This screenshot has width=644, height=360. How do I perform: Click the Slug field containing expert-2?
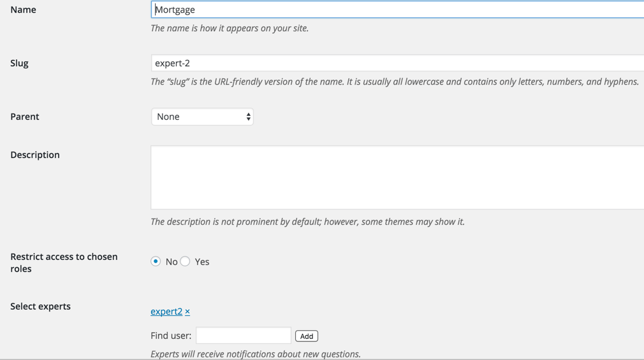397,63
